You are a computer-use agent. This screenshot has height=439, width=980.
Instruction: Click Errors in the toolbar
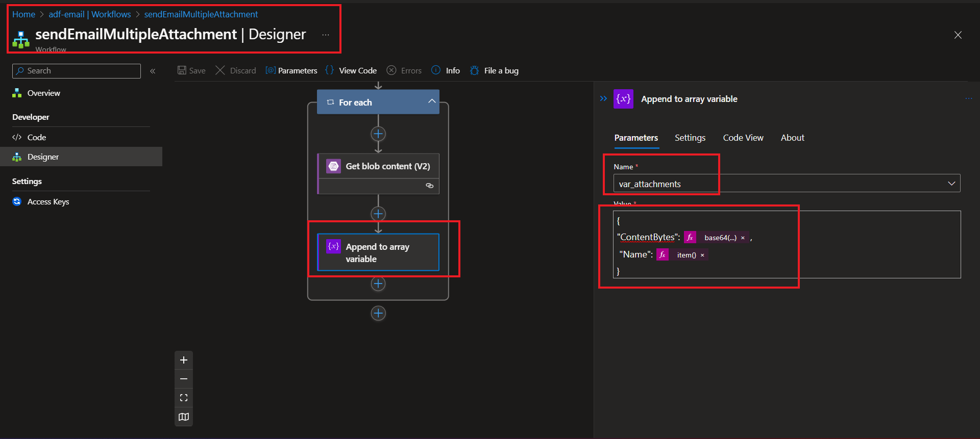pos(411,71)
